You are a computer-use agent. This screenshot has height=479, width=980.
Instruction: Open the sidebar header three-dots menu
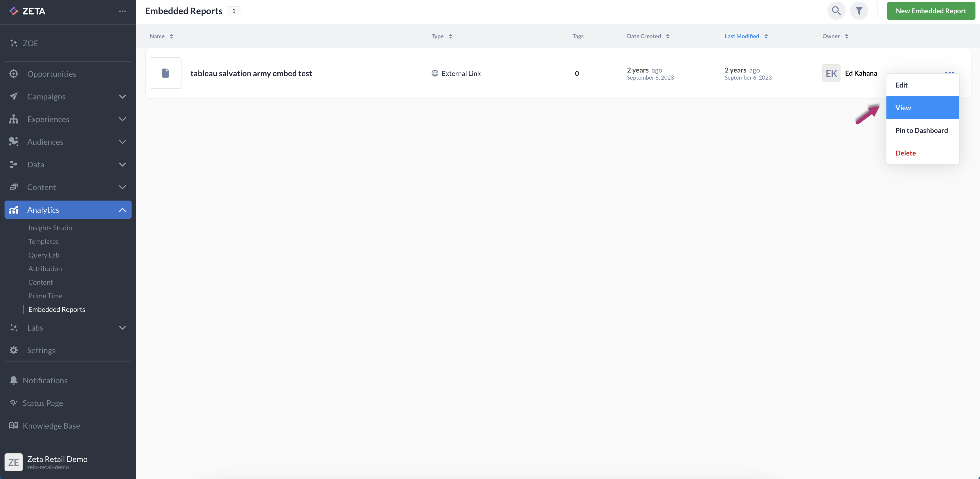click(x=122, y=11)
